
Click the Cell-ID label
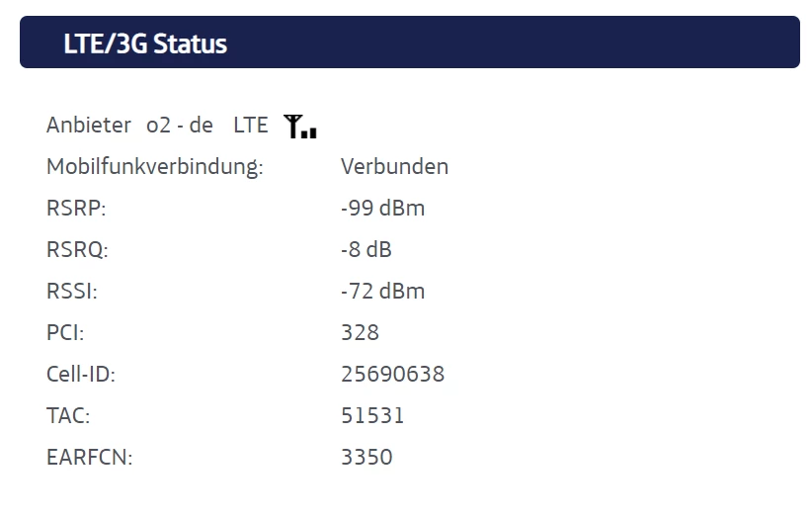(x=88, y=375)
